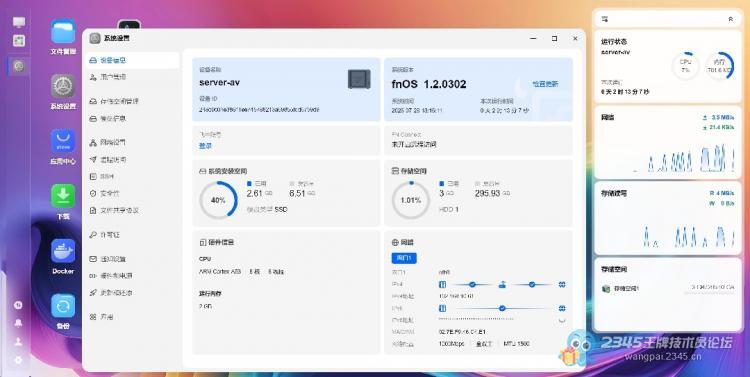Open the System Settings gear desktop icon

(x=63, y=86)
